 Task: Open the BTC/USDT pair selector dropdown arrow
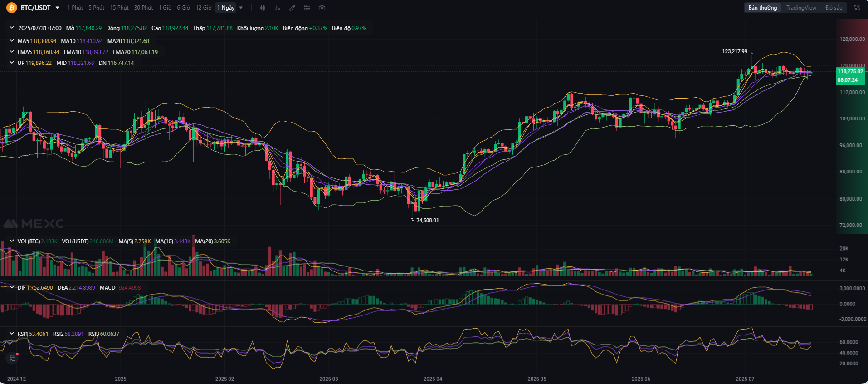(57, 8)
